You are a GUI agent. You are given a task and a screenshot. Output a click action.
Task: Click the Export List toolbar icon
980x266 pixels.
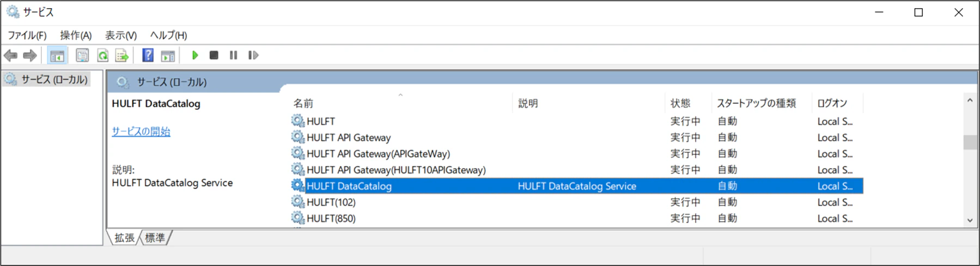pos(122,55)
